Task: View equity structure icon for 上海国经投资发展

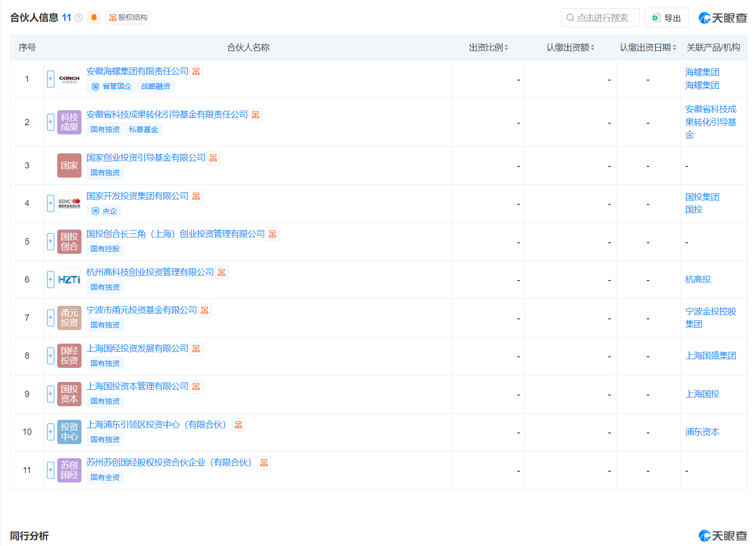Action: click(x=196, y=349)
